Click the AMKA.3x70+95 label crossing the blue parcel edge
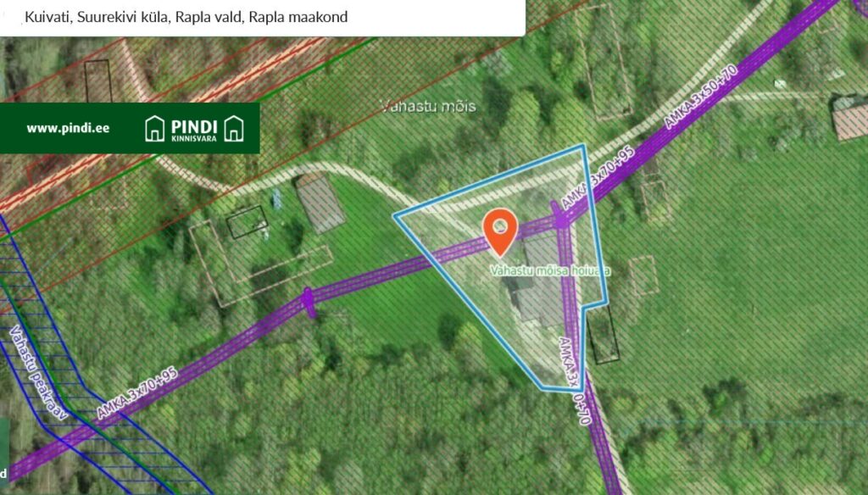The width and height of the screenshot is (868, 495). point(598,177)
